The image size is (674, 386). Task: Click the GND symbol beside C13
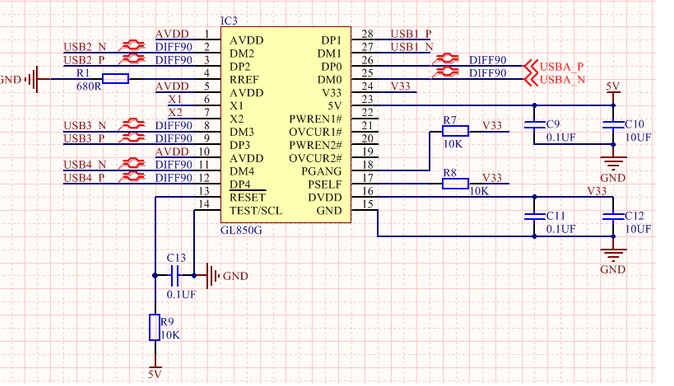(214, 276)
